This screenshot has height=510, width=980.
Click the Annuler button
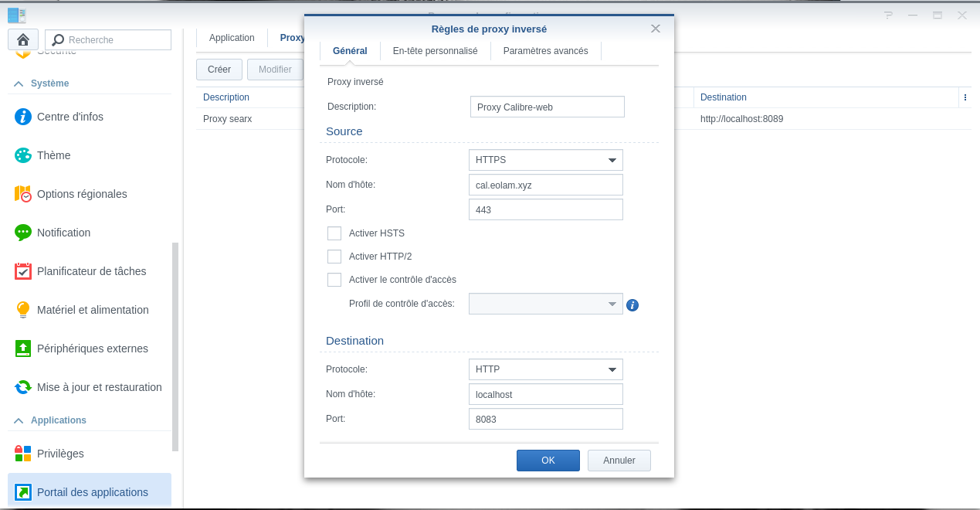[x=619, y=461]
